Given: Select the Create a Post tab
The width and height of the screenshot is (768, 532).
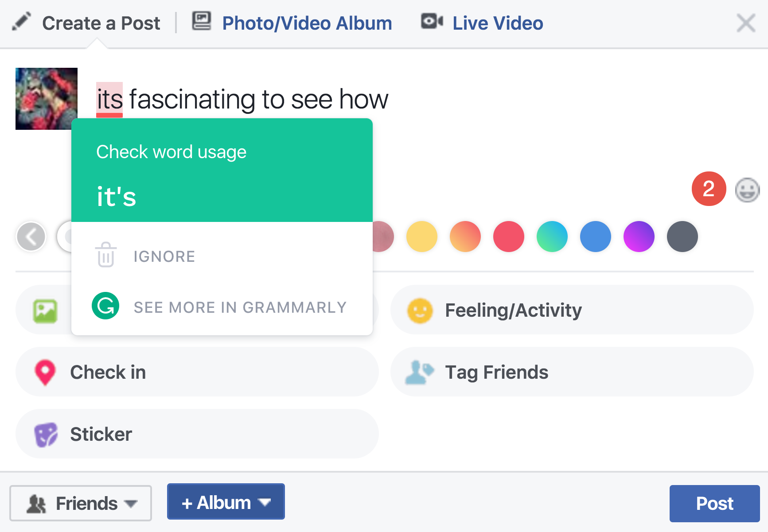Looking at the screenshot, I should tap(101, 23).
